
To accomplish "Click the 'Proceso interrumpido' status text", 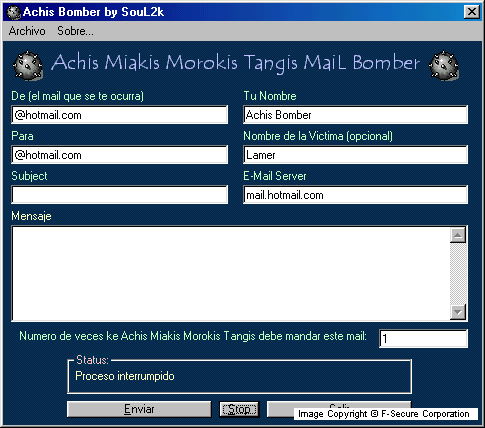I will tap(125, 376).
